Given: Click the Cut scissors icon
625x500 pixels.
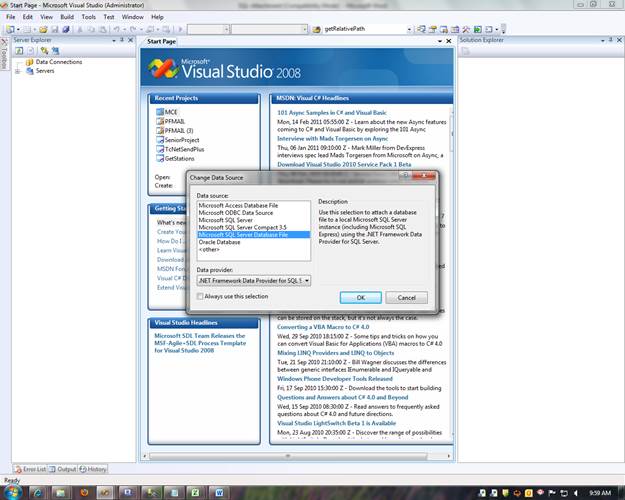Looking at the screenshot, I should pos(80,29).
